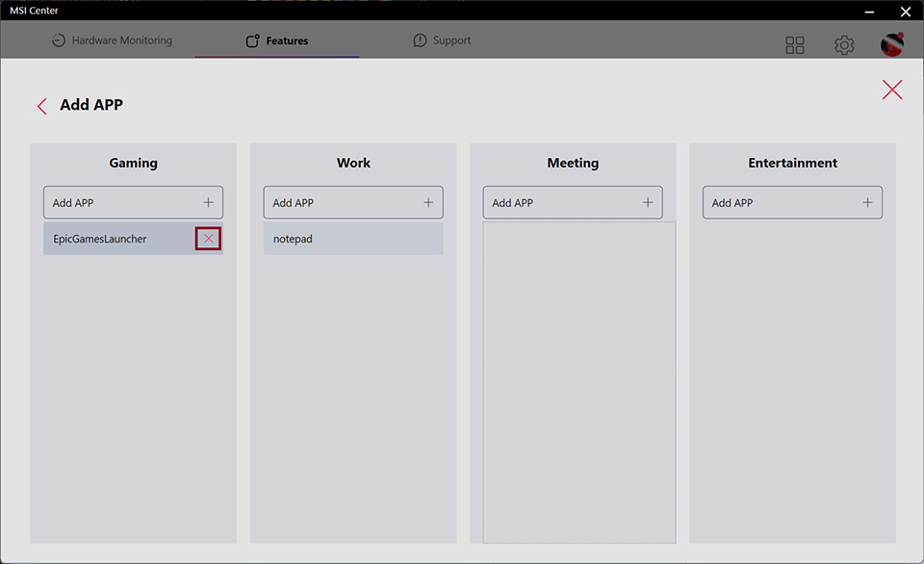Click the user profile avatar
Viewport: 924px width, 564px height.
tap(892, 44)
